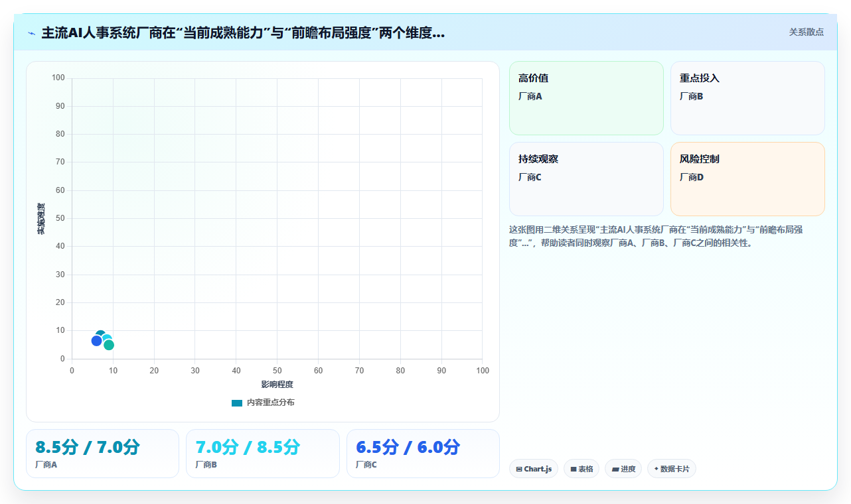Click the 8.5分 / 7.0分 厂商A score card
The width and height of the screenshot is (851, 504).
pos(102,454)
